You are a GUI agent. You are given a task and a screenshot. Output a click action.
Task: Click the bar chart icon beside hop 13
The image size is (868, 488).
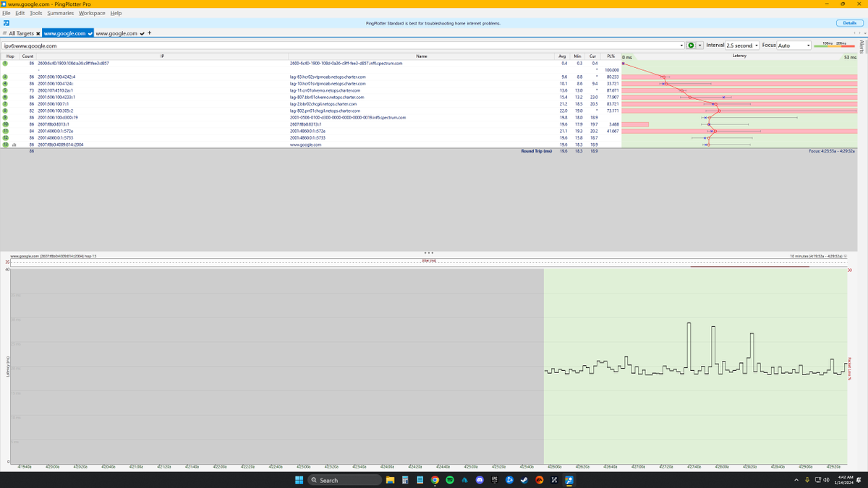14,145
